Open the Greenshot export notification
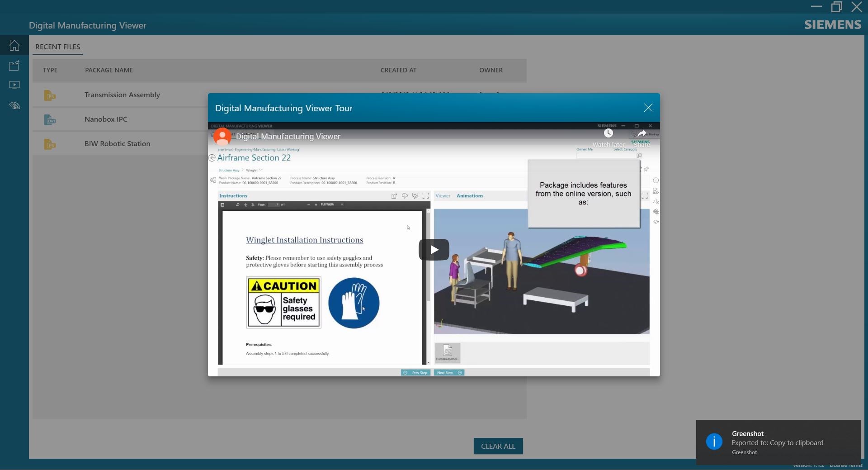 [x=778, y=442]
